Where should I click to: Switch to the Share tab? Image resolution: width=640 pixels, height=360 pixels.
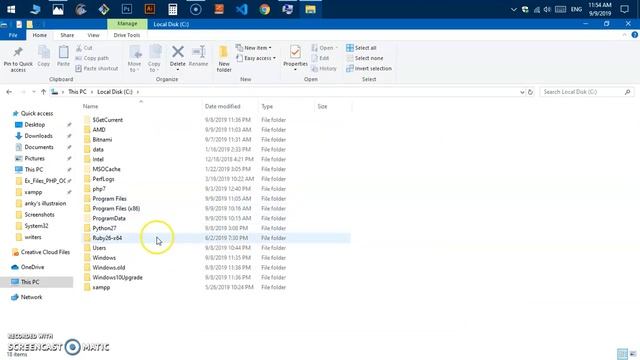(67, 35)
